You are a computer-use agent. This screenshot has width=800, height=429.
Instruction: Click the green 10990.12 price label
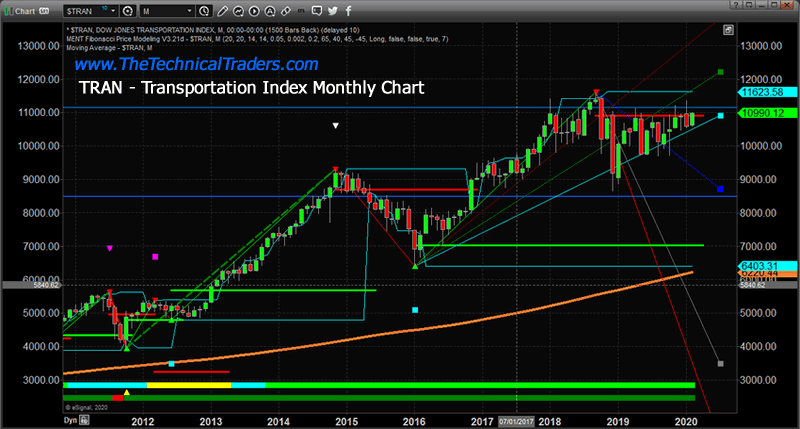coord(767,113)
